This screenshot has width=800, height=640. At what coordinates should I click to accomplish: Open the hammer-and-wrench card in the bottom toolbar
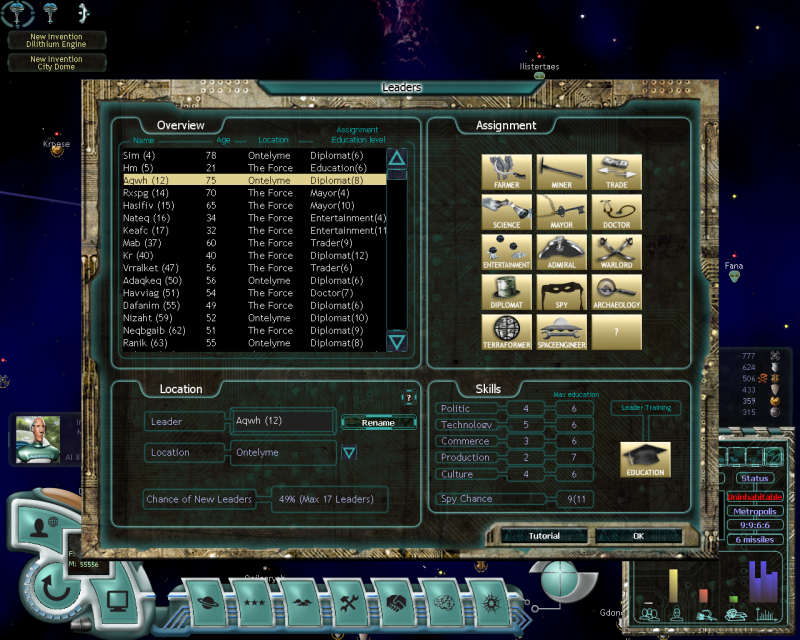tap(348, 602)
